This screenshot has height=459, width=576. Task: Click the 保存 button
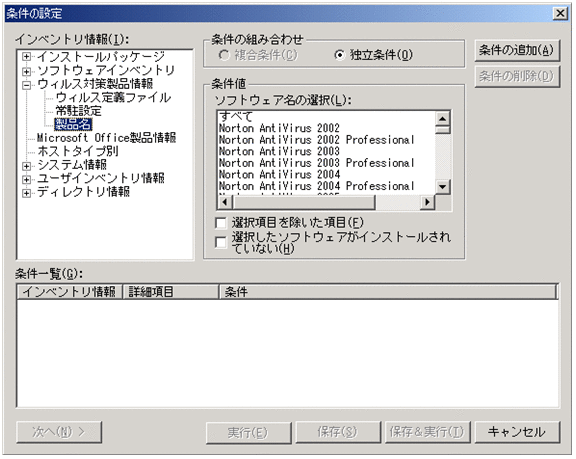coord(338,433)
